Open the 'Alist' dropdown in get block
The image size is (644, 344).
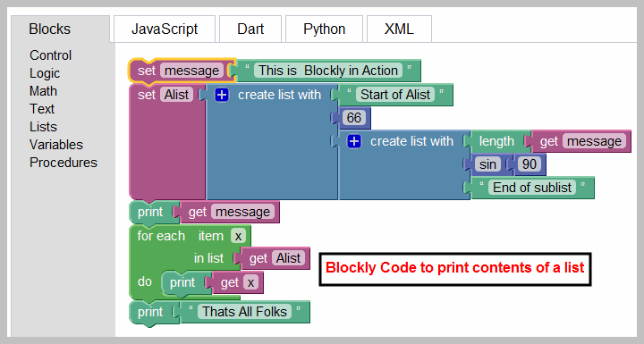point(288,258)
